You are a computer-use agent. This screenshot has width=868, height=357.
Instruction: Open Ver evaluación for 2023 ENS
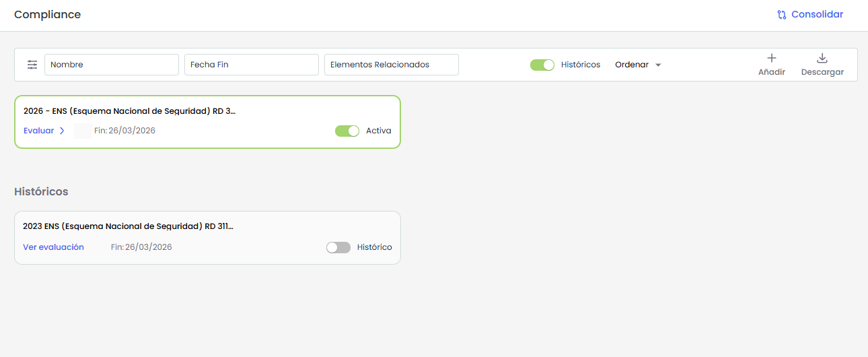pos(53,247)
